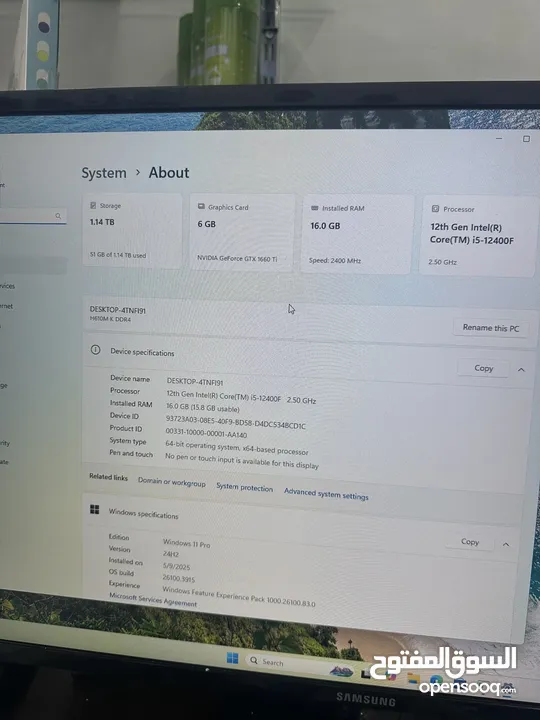Click the Graphics Card icon
Image resolution: width=540 pixels, height=720 pixels.
(x=201, y=207)
